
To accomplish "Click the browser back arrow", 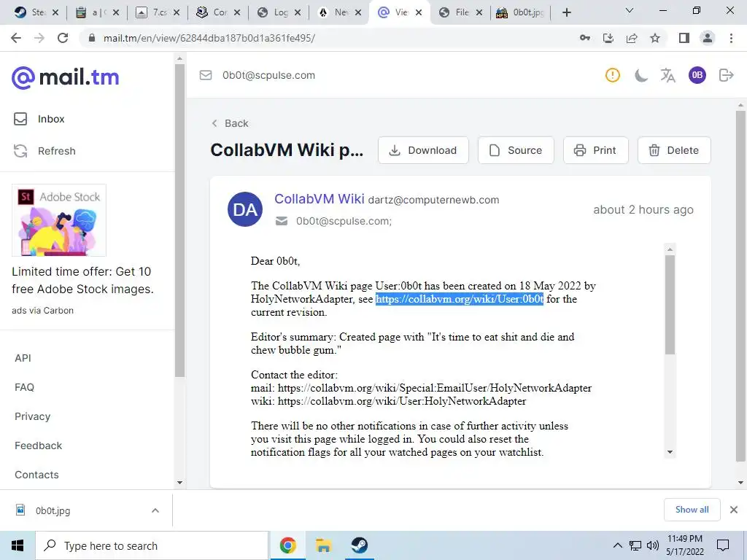I will point(16,38).
